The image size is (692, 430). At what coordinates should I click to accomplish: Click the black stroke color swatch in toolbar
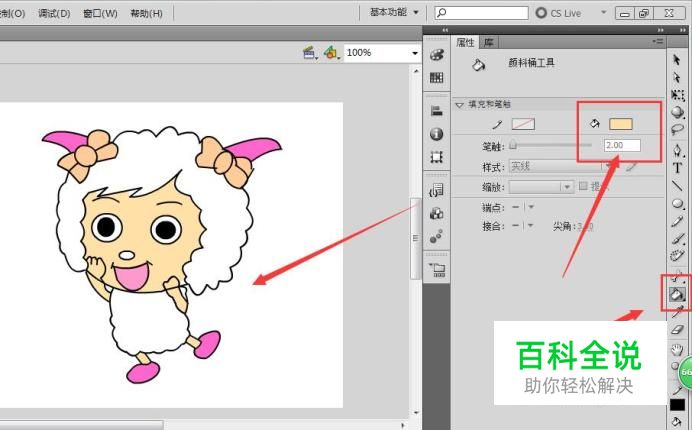[677, 405]
